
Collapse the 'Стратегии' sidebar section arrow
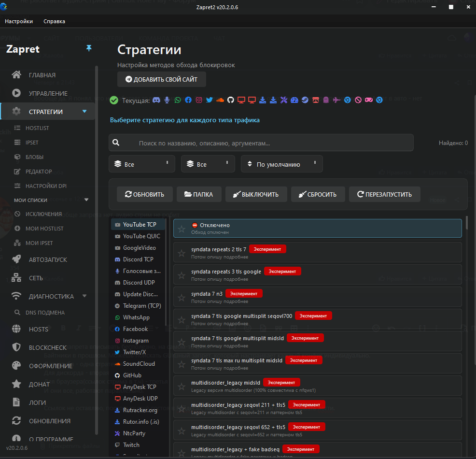[x=85, y=112]
